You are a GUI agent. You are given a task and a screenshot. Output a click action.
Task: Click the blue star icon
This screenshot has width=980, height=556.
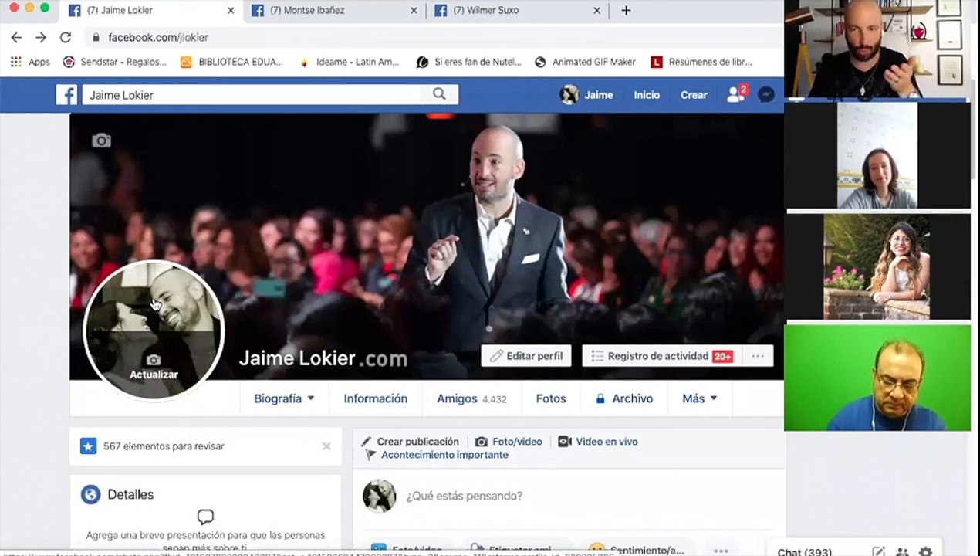point(89,446)
